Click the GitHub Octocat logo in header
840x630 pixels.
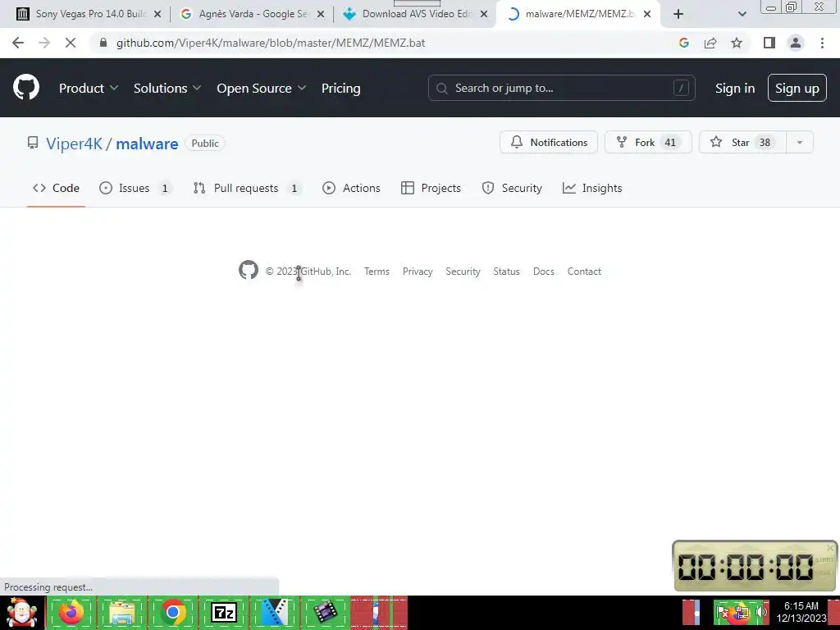coord(26,88)
